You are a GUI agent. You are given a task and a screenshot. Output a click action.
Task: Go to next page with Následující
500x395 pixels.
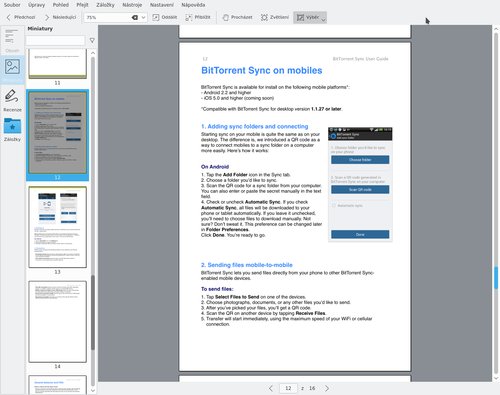[x=60, y=17]
